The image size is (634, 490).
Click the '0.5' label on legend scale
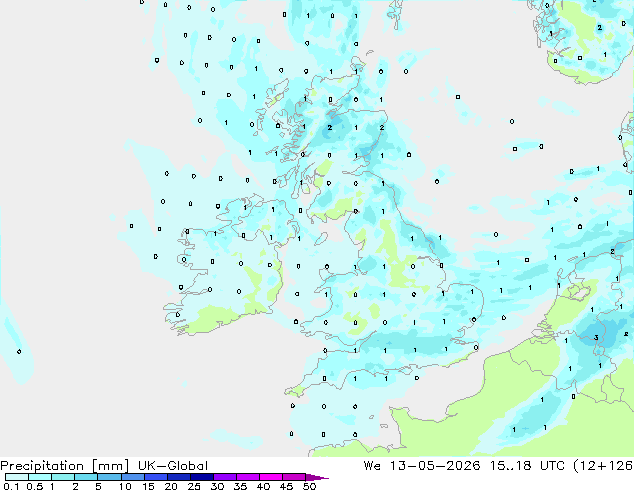point(35,486)
